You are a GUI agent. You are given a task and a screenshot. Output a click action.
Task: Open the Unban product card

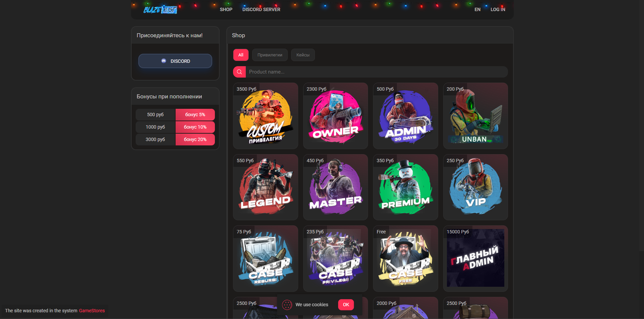[x=475, y=116]
